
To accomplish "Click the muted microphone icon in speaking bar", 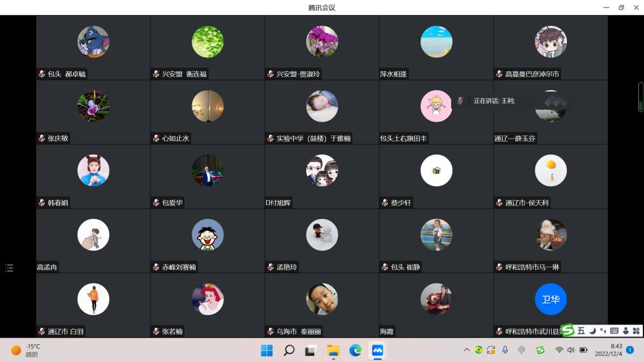I will (459, 101).
